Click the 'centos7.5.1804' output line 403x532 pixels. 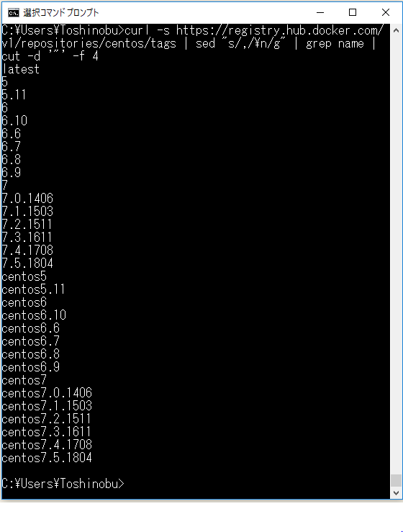click(x=47, y=458)
